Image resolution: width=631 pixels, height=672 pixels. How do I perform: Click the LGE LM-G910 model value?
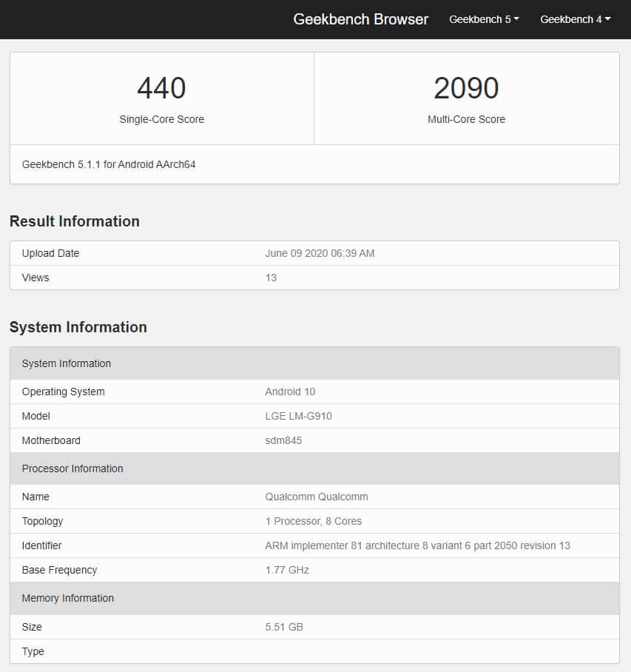[x=298, y=416]
